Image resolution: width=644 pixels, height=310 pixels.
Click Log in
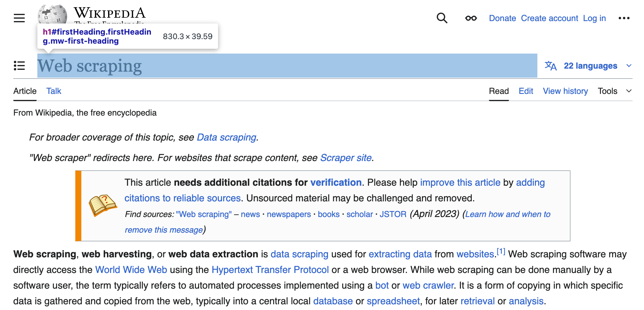tap(594, 18)
